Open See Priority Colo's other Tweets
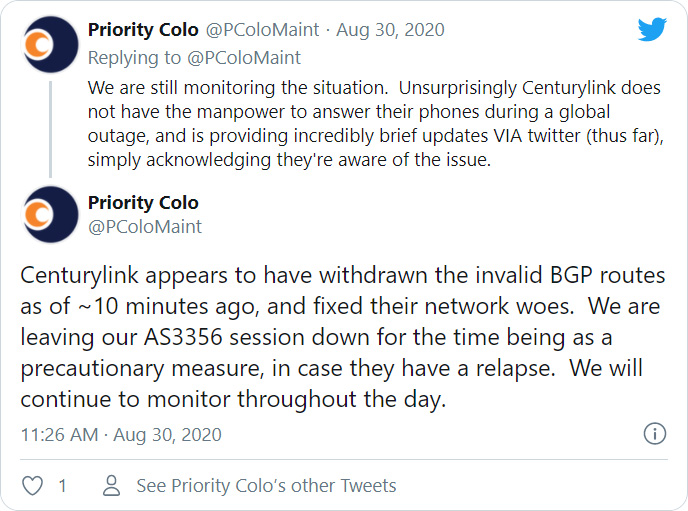The image size is (688, 511). [x=266, y=486]
